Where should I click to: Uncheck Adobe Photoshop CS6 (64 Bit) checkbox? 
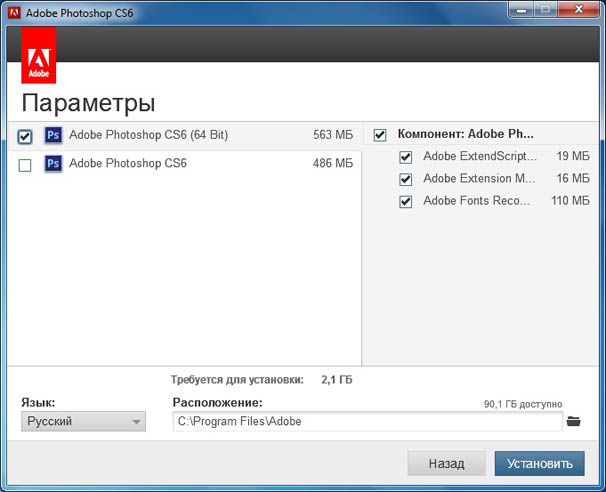coord(25,136)
